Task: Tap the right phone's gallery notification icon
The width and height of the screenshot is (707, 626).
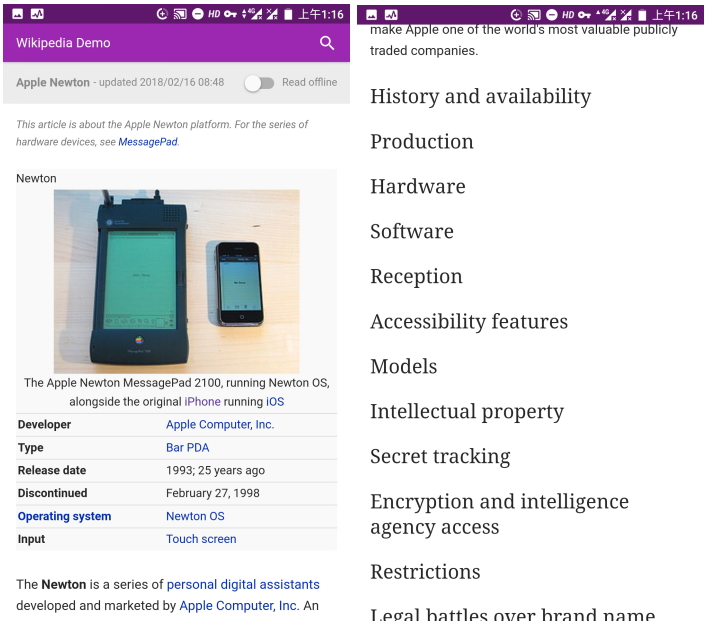Action: pyautogui.click(x=372, y=15)
